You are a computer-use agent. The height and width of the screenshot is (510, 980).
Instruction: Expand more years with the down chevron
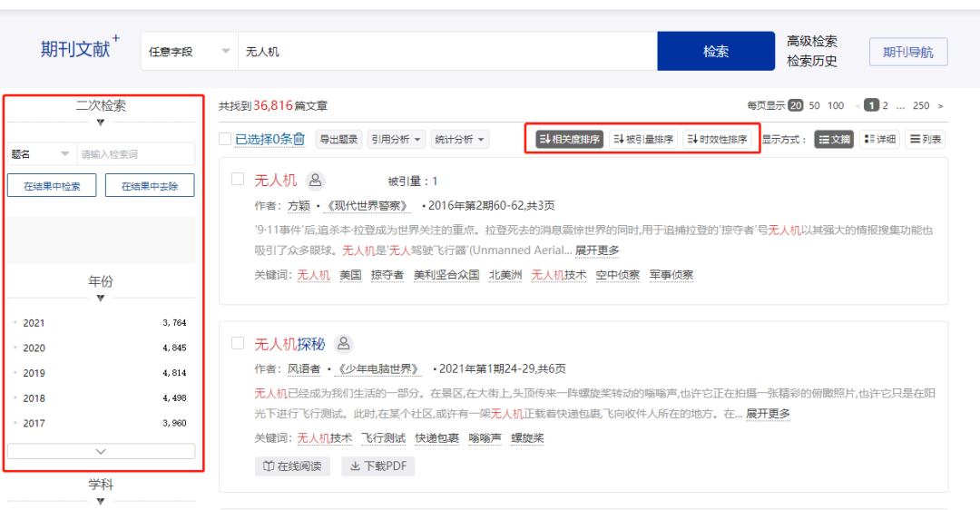[x=101, y=451]
